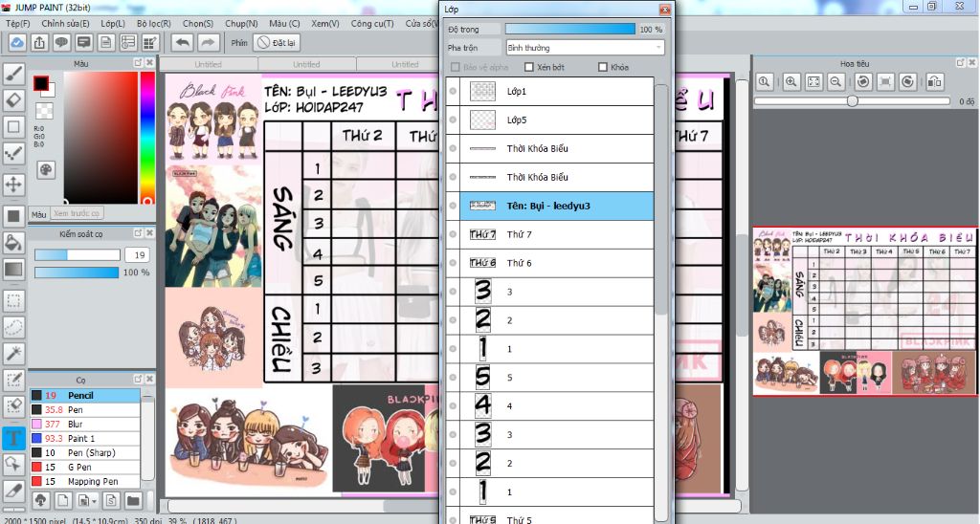
Task: Undo the last action
Action: pos(183,42)
